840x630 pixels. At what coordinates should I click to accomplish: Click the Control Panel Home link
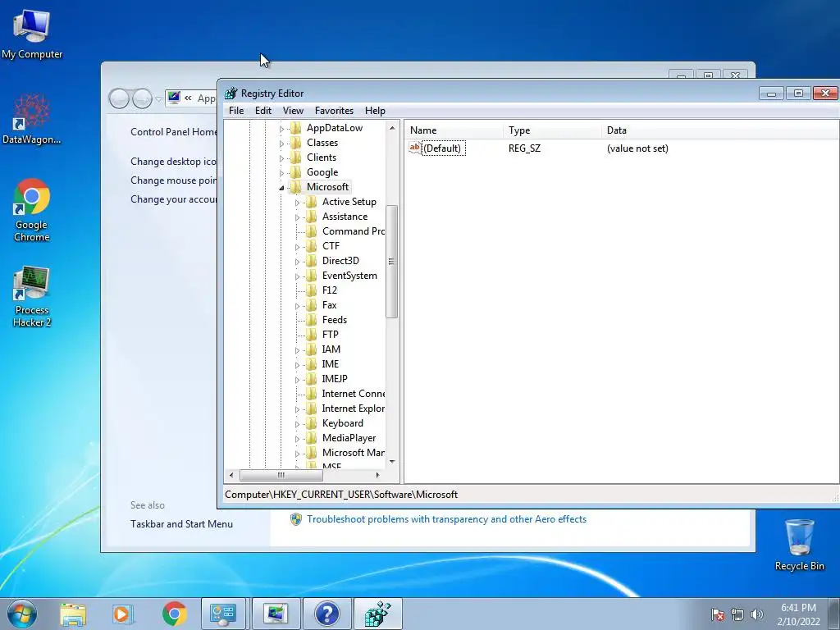174,132
